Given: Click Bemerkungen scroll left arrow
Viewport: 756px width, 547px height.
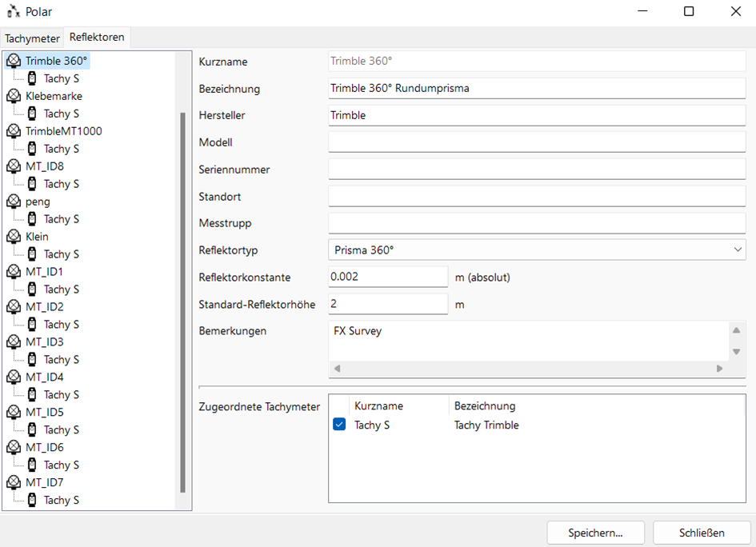Looking at the screenshot, I should 337,368.
